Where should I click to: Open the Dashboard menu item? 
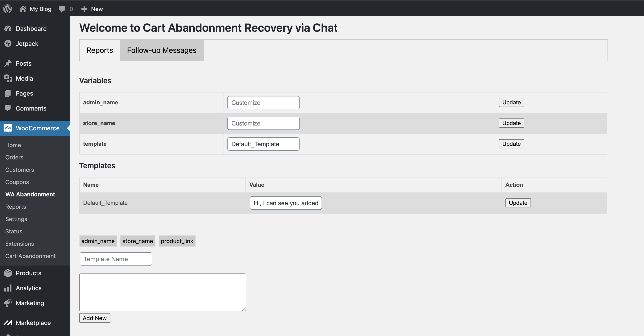pos(31,29)
